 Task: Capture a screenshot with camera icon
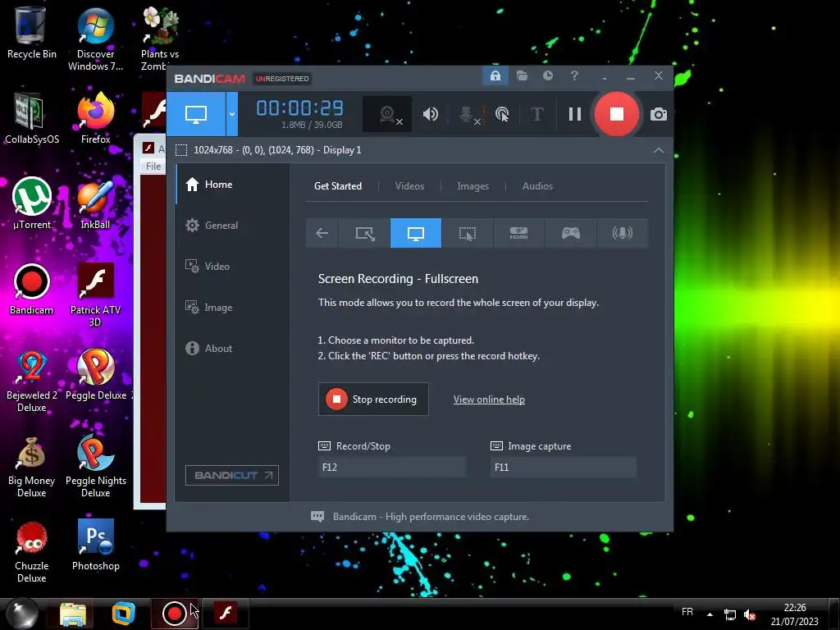659,114
